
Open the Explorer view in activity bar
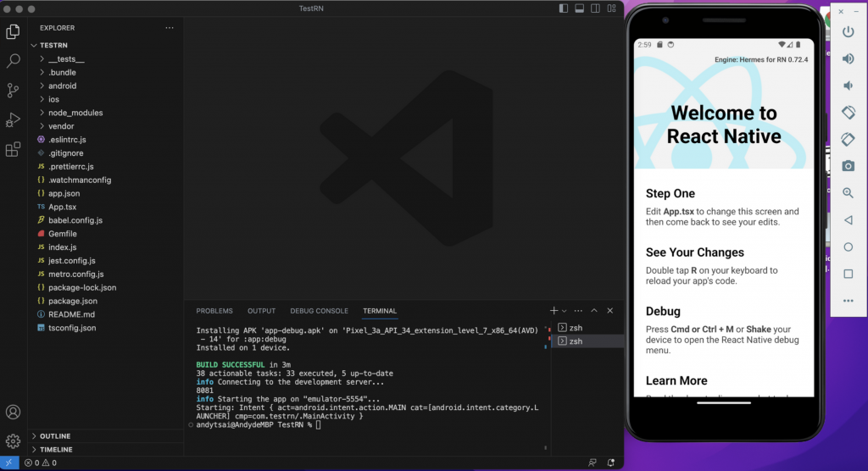coord(13,31)
